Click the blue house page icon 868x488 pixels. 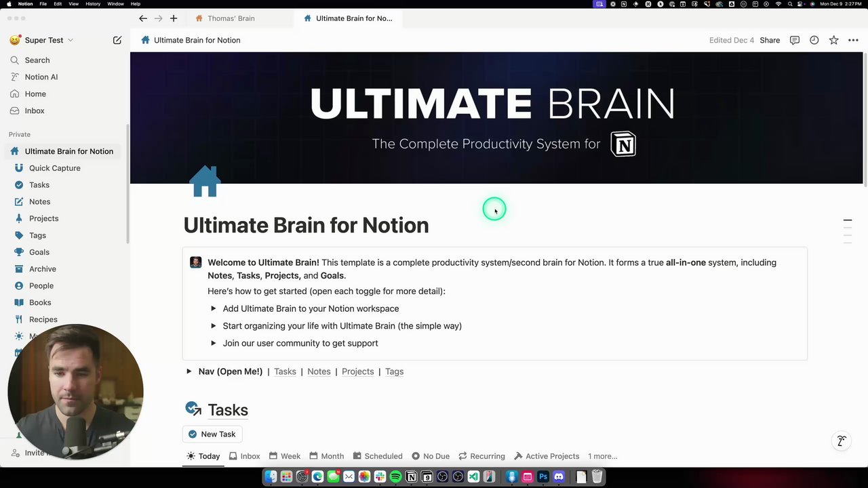(205, 182)
